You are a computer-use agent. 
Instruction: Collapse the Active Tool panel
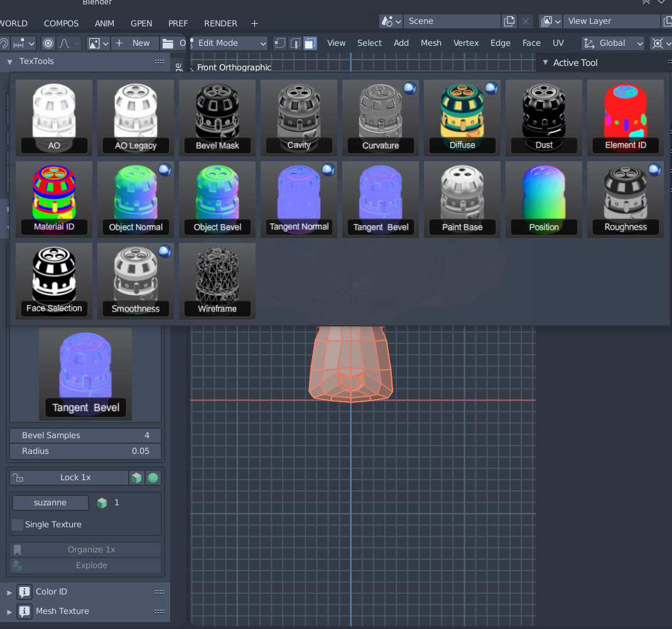(x=545, y=63)
